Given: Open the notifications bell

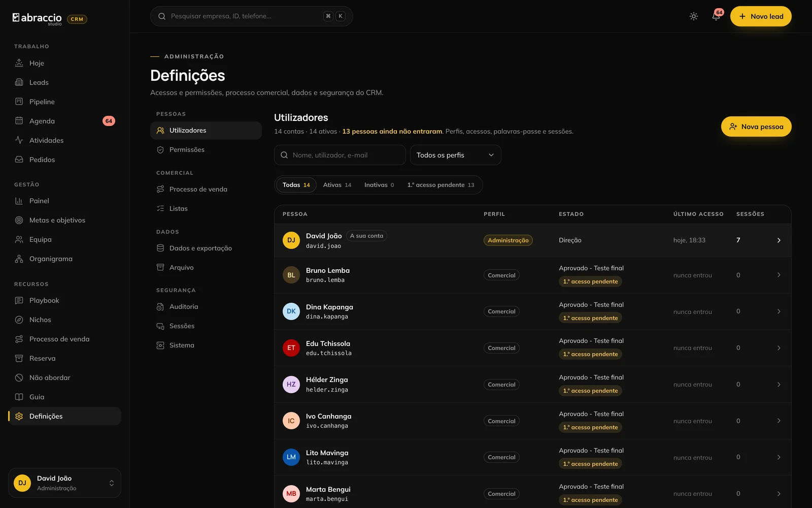Looking at the screenshot, I should [x=716, y=16].
